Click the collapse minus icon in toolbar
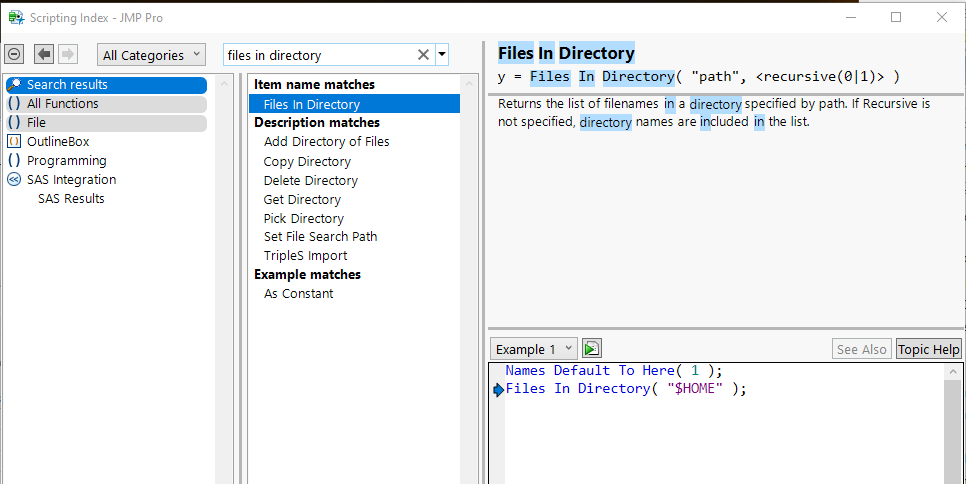Viewport: 966px width, 484px height. [15, 54]
